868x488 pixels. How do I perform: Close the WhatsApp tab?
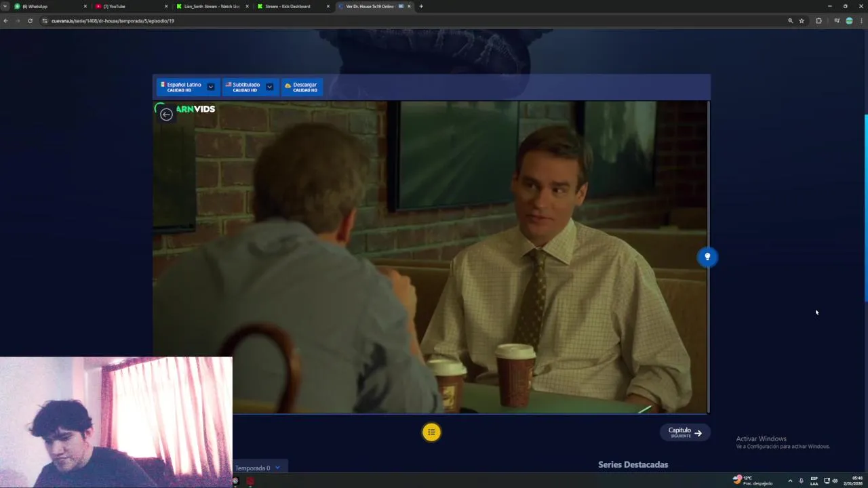click(x=85, y=6)
